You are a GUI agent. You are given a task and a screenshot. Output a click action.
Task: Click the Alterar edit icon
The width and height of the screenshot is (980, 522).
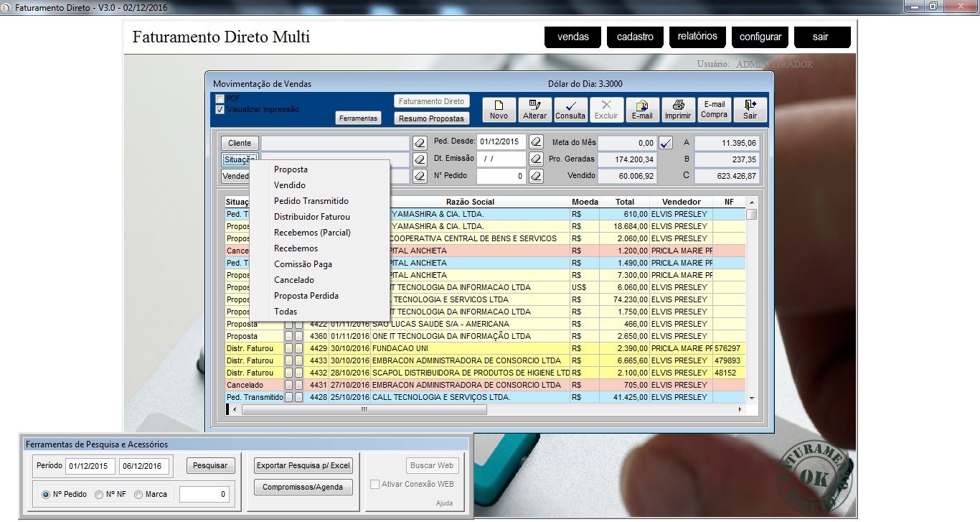click(x=534, y=106)
